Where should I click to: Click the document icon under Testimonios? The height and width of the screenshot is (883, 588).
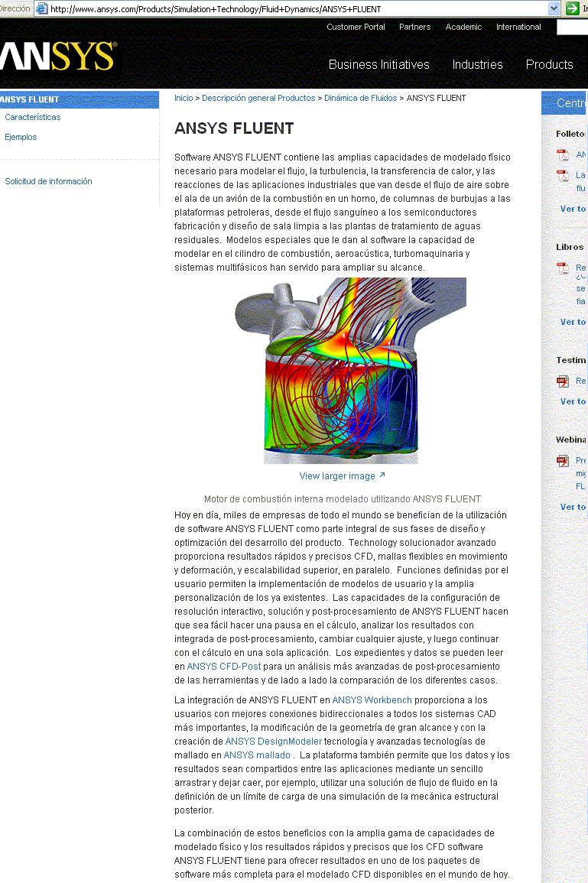[x=563, y=381]
